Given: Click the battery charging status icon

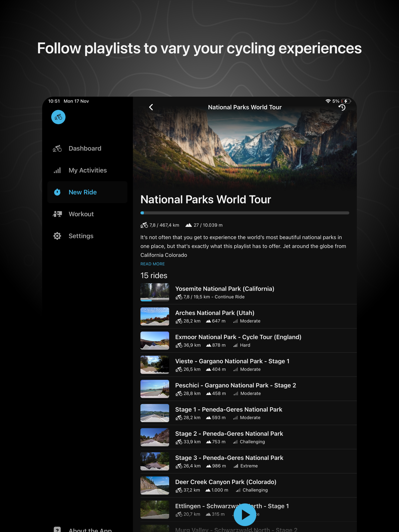Looking at the screenshot, I should coord(346,101).
